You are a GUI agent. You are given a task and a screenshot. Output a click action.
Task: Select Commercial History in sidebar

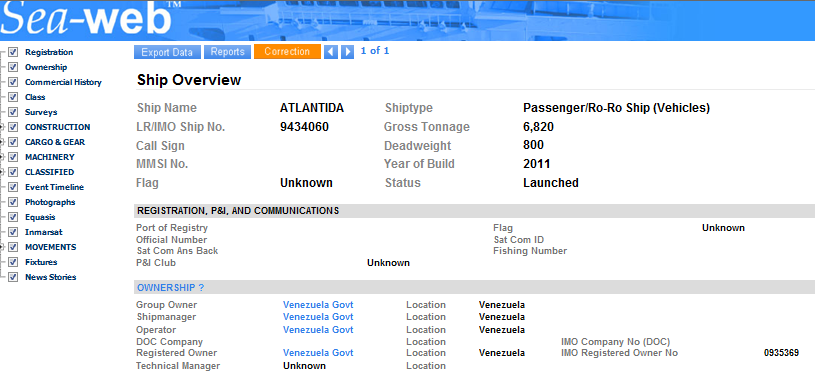(x=63, y=82)
